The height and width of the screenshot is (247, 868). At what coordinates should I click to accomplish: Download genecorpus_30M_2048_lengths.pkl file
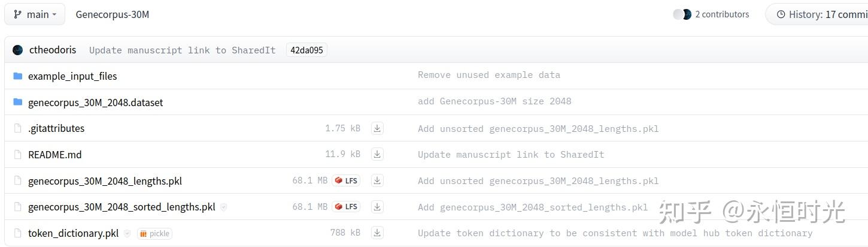click(x=377, y=180)
